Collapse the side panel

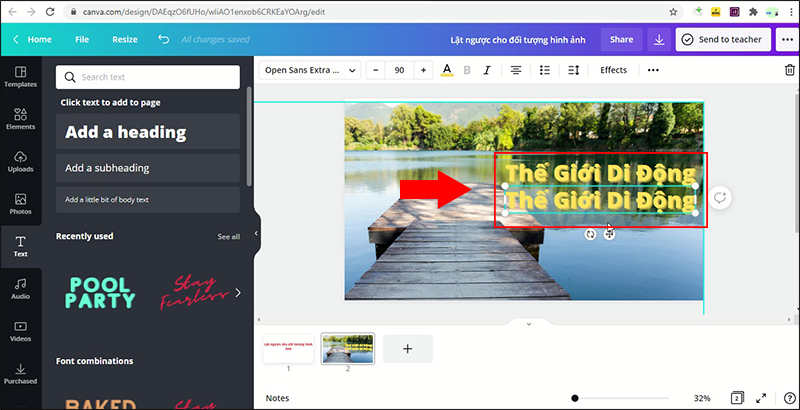256,233
